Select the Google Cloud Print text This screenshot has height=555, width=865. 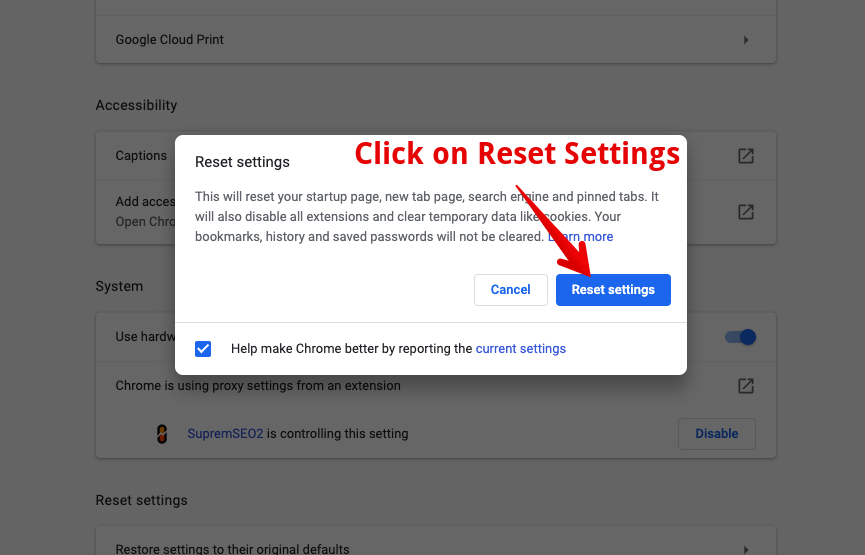(x=169, y=40)
